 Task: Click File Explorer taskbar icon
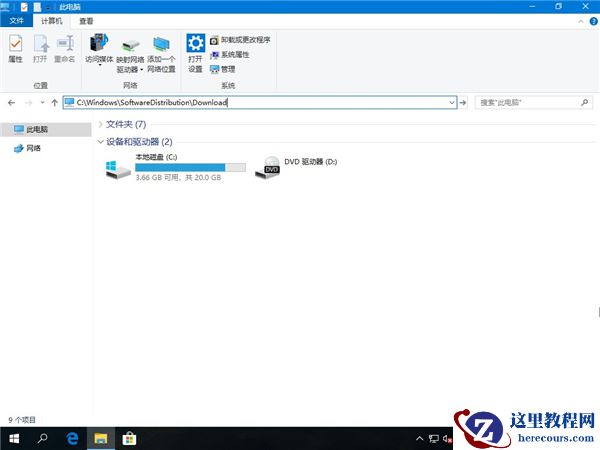[101, 439]
